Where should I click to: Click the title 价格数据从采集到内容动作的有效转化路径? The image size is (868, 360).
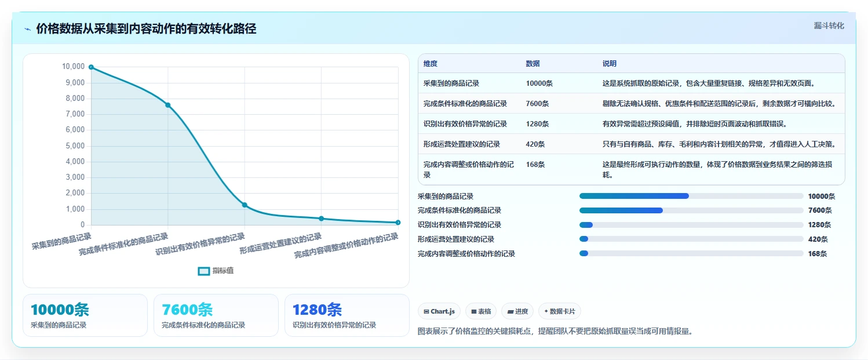coord(146,29)
